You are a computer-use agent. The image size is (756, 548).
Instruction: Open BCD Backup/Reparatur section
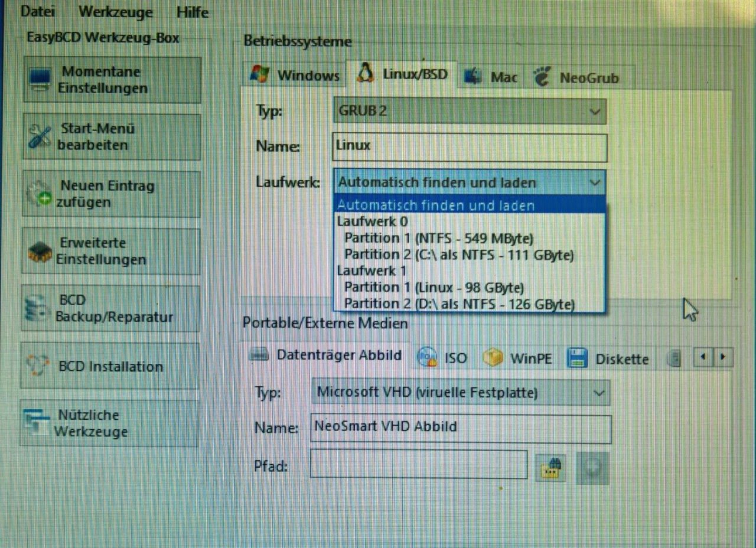click(110, 308)
